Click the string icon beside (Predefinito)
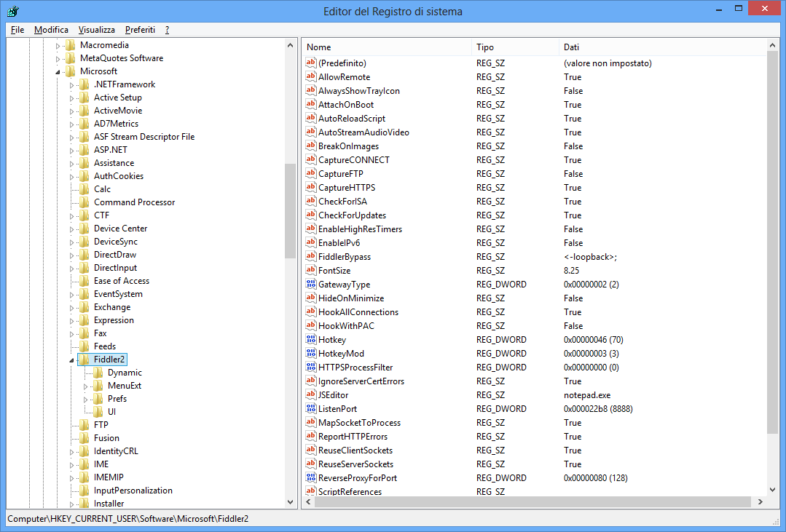The height and width of the screenshot is (532, 786). coord(311,63)
